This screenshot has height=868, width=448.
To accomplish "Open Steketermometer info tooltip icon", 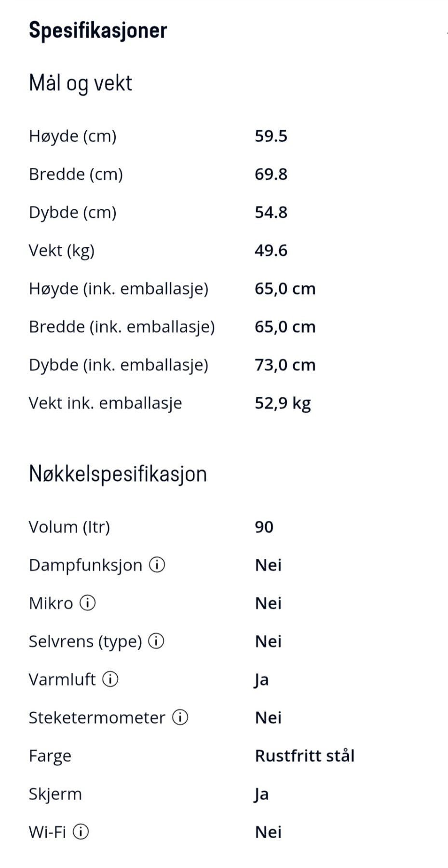I will pyautogui.click(x=180, y=717).
